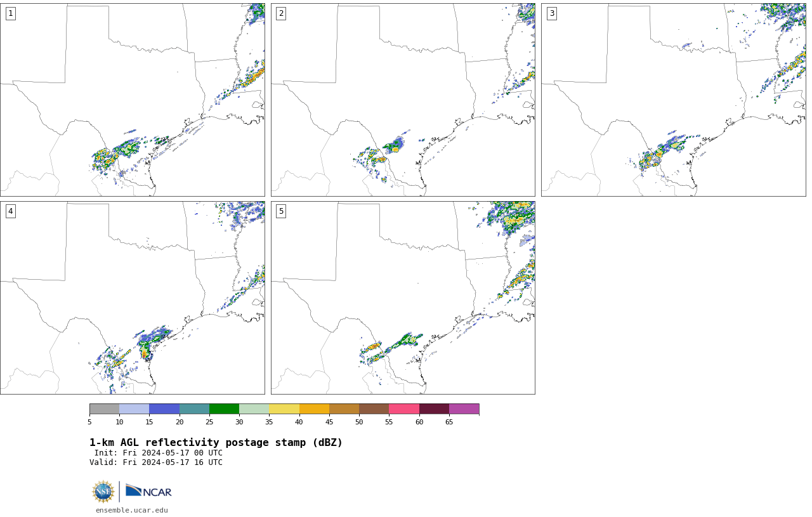Click the colorbar tick label '50'
Image resolution: width=812 pixels, height=517 pixels.
tap(359, 422)
